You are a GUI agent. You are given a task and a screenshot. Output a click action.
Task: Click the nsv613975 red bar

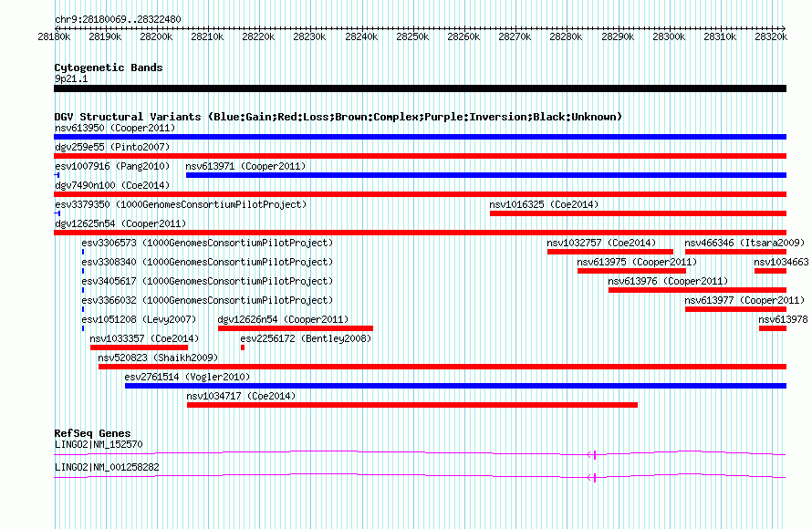(x=631, y=271)
